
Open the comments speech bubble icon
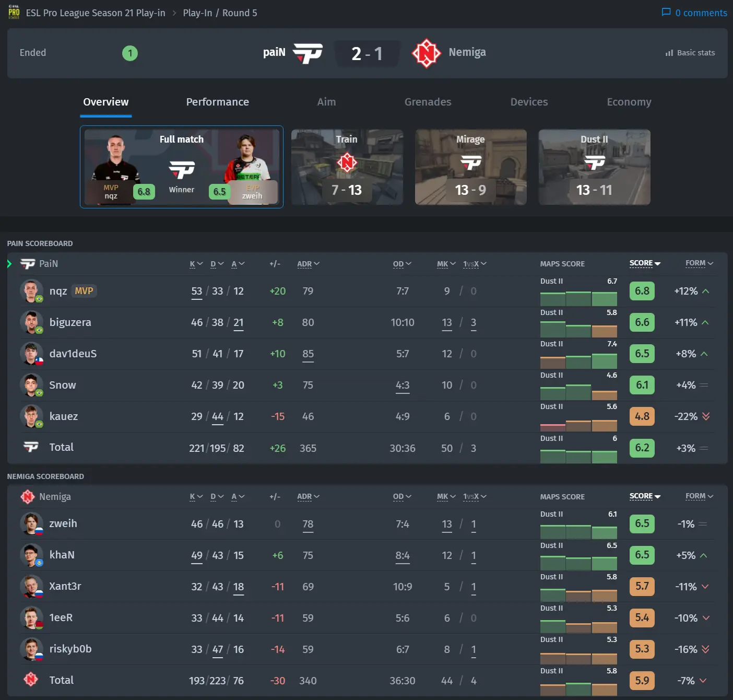click(x=666, y=12)
